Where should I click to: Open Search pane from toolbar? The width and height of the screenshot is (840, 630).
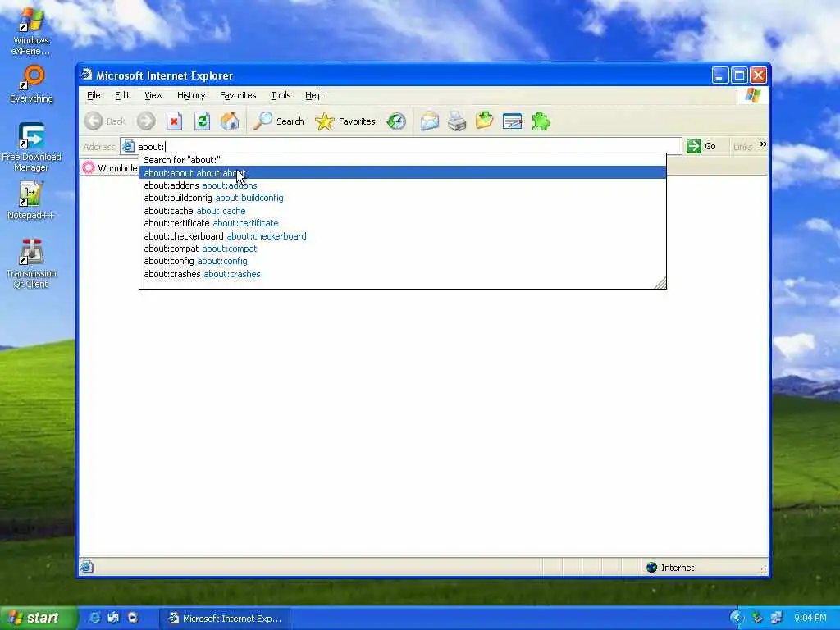click(278, 121)
